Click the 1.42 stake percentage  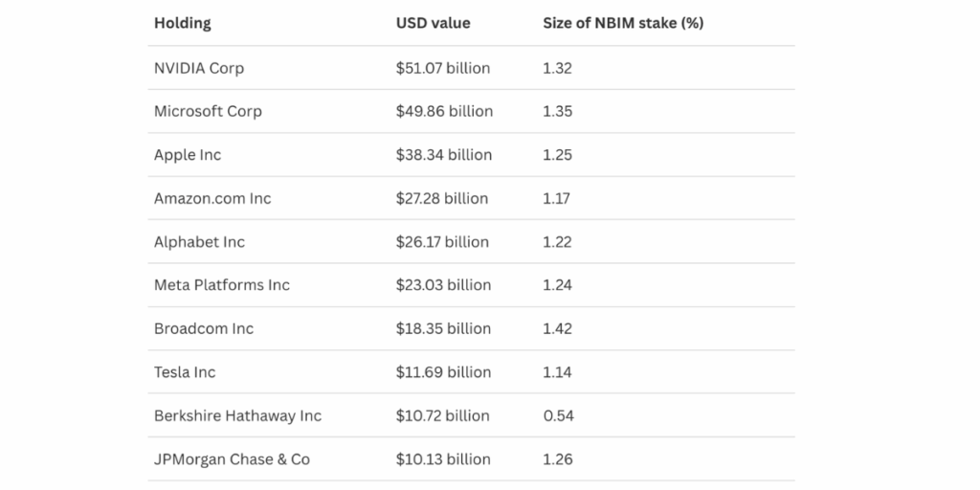pyautogui.click(x=557, y=328)
